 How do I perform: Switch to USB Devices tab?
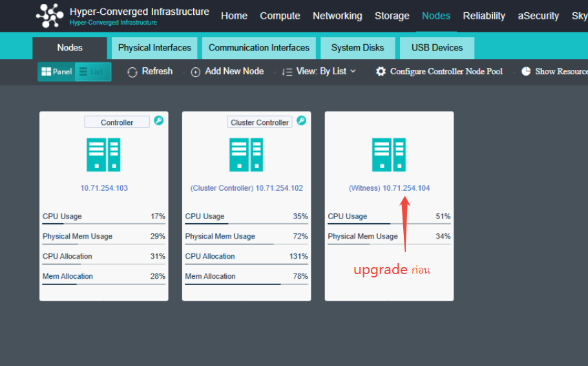click(437, 48)
